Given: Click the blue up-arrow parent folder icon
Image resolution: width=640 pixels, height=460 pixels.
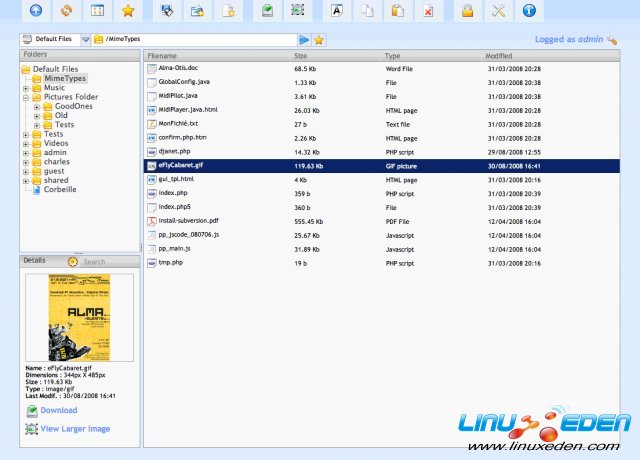Looking at the screenshot, I should (36, 11).
